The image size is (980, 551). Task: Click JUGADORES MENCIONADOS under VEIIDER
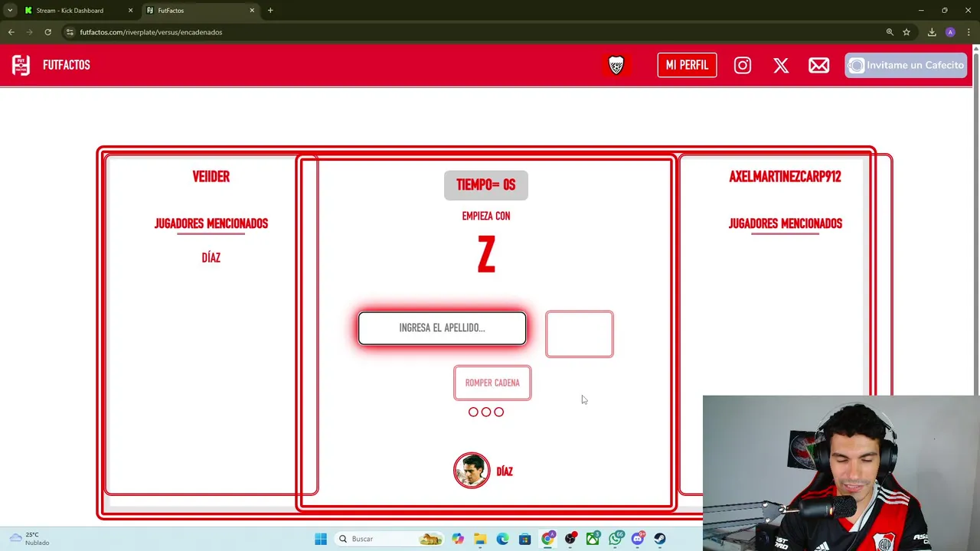[x=211, y=223]
